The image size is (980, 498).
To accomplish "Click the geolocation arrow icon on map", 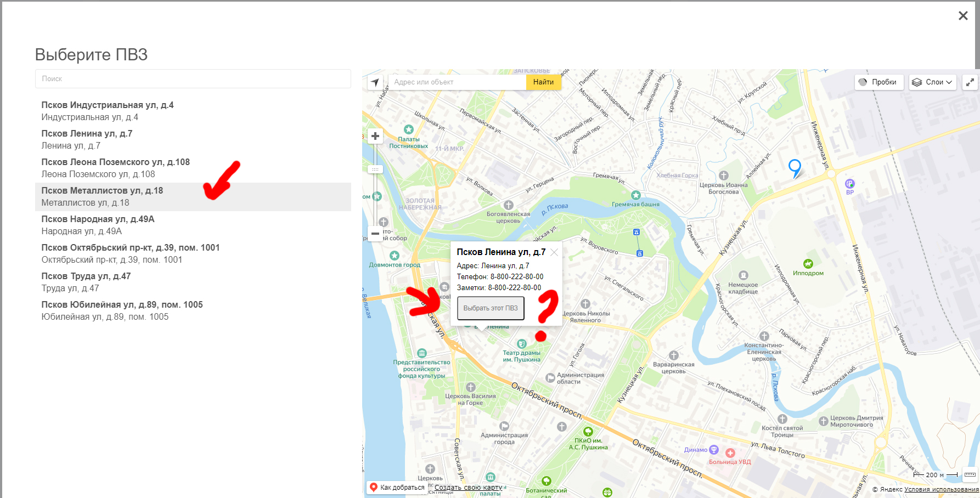I will coord(375,82).
